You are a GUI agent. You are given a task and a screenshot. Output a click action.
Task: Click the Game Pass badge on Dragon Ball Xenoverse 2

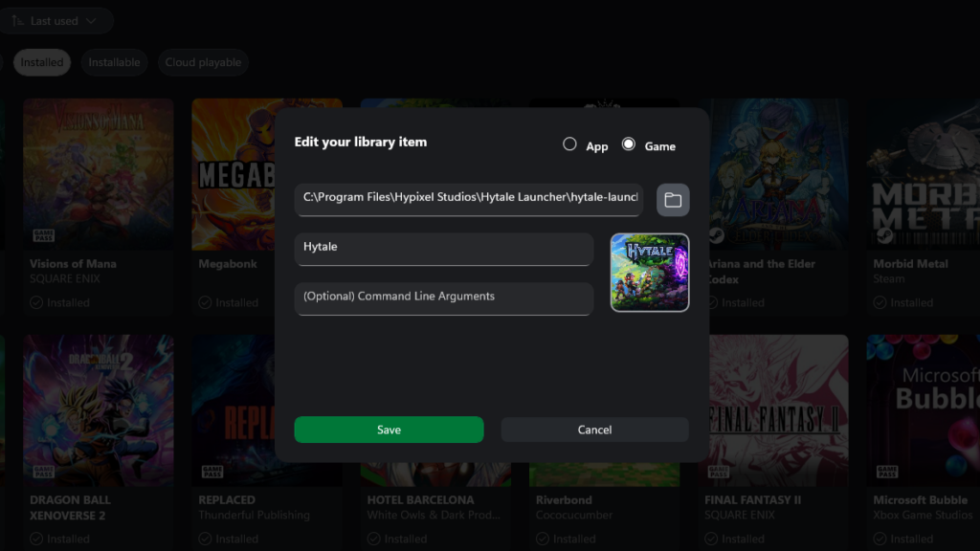pos(44,472)
